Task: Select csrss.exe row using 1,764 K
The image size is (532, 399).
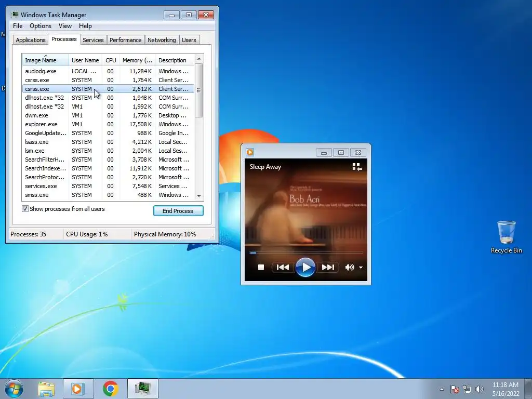Action: [x=108, y=80]
